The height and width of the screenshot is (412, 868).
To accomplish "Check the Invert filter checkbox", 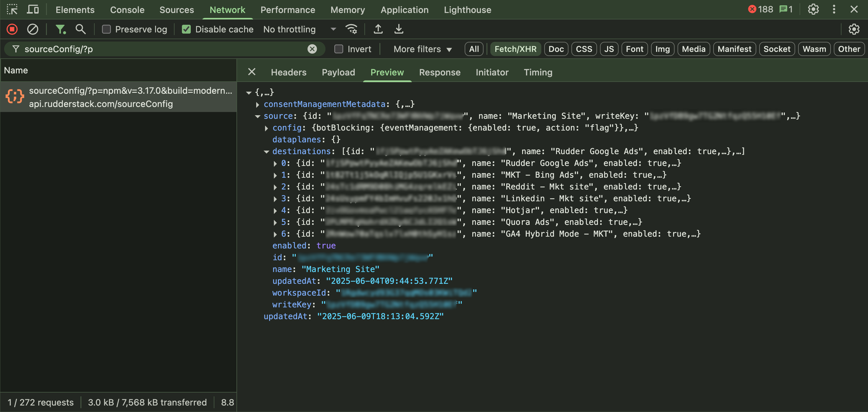I will pos(339,49).
